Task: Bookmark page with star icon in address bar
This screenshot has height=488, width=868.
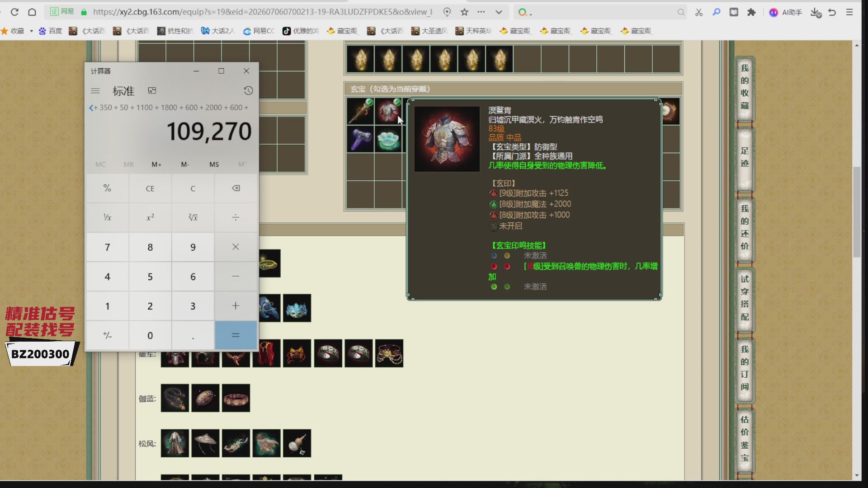Action: click(464, 12)
